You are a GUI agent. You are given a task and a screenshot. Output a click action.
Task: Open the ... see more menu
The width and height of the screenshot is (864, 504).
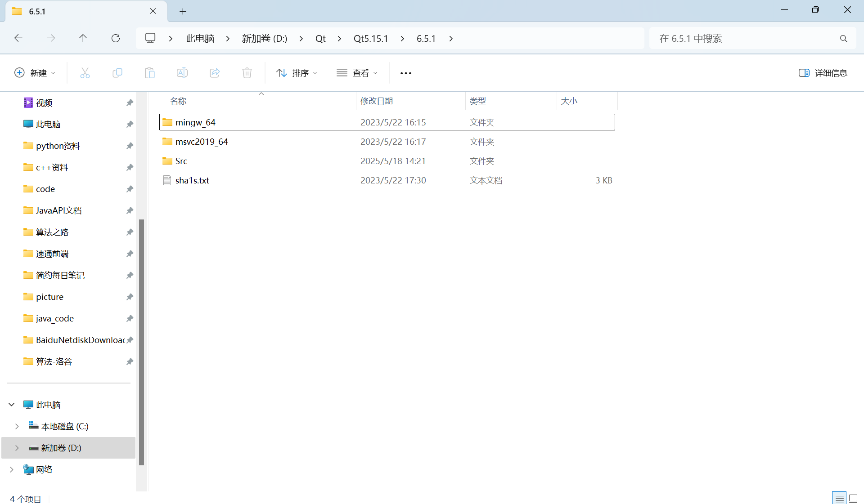pyautogui.click(x=405, y=73)
